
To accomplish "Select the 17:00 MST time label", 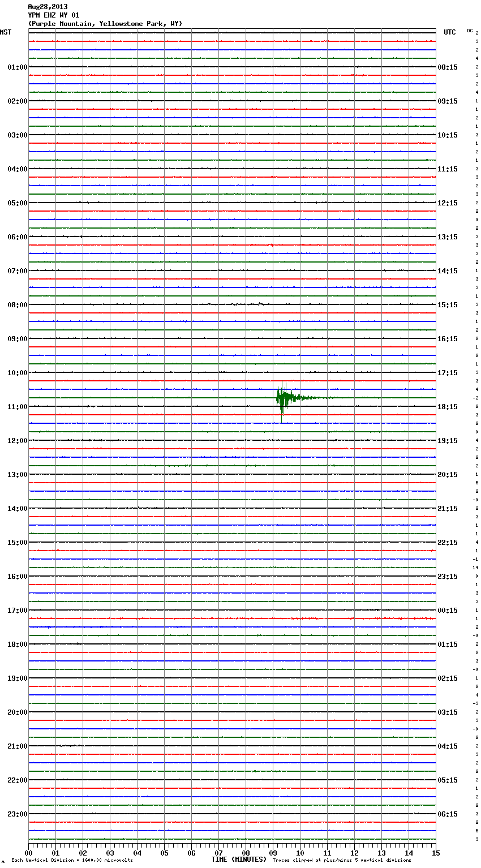I will [x=18, y=611].
